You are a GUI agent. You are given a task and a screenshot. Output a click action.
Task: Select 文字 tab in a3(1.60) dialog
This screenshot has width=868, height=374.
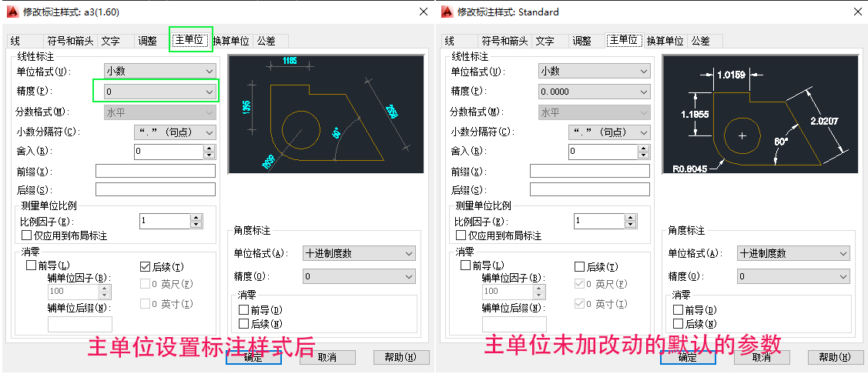click(x=116, y=41)
